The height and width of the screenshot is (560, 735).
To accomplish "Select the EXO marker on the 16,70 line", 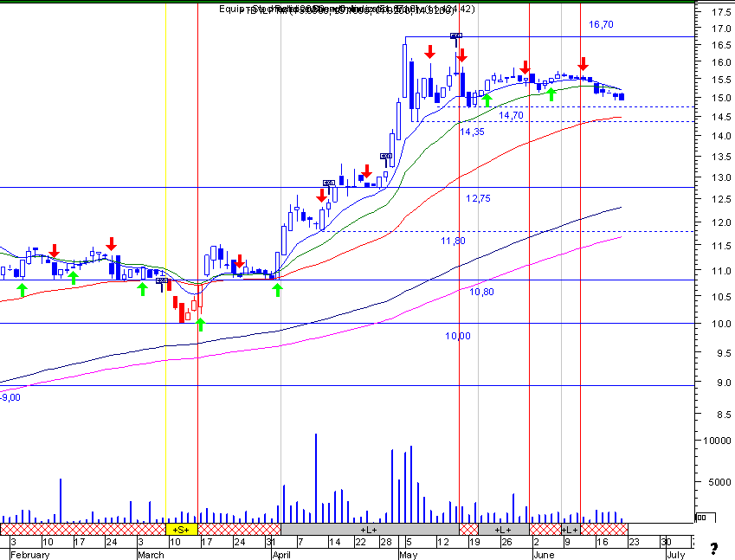I will pyautogui.click(x=456, y=35).
